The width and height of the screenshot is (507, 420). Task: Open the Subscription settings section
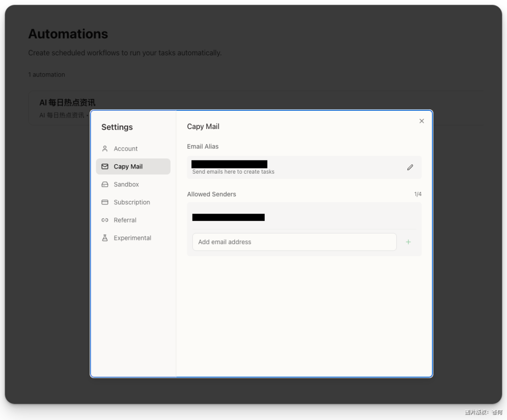click(x=131, y=202)
